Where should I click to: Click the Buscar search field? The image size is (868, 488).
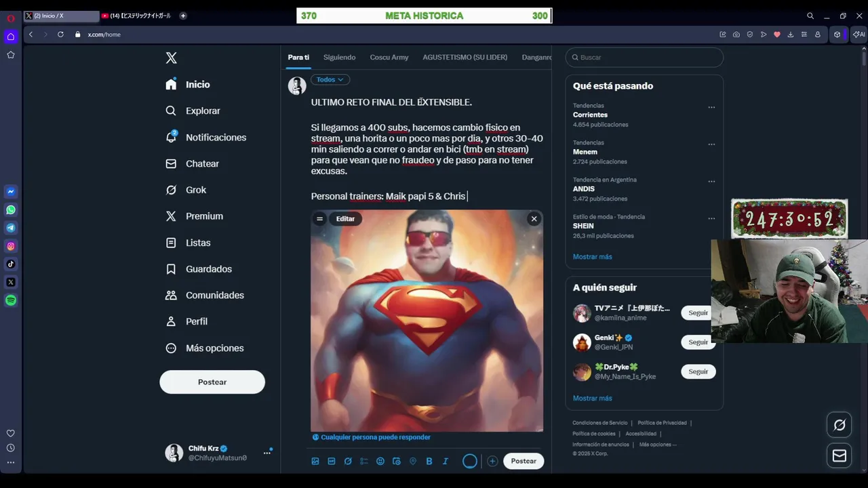pos(644,58)
